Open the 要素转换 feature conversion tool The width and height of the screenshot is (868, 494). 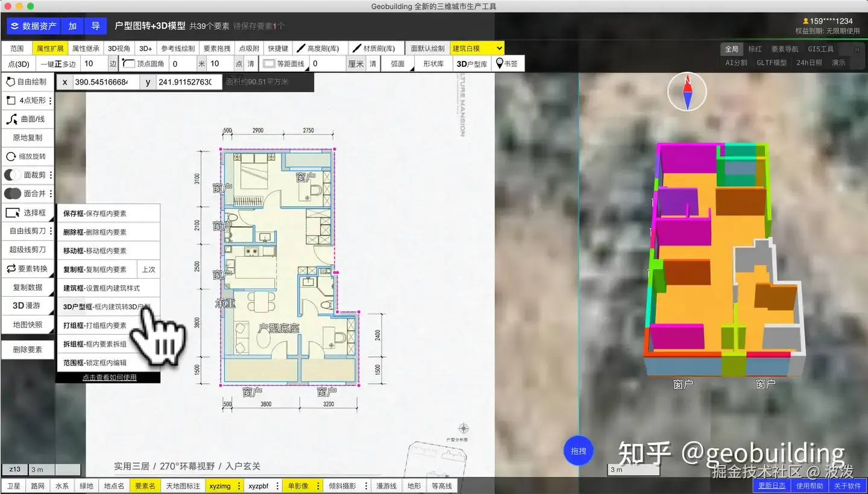click(x=27, y=268)
